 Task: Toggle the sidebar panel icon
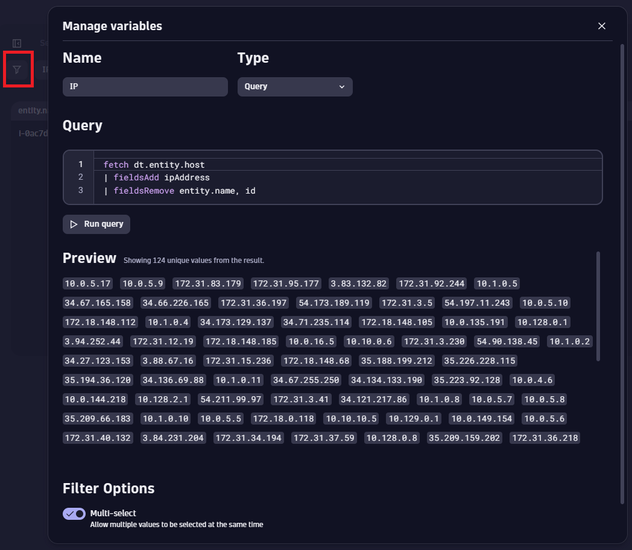(17, 43)
